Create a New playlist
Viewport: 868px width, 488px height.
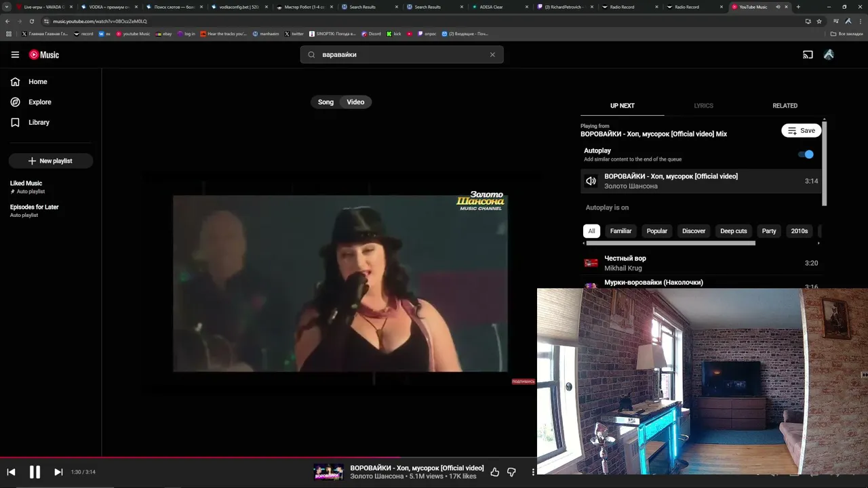51,161
